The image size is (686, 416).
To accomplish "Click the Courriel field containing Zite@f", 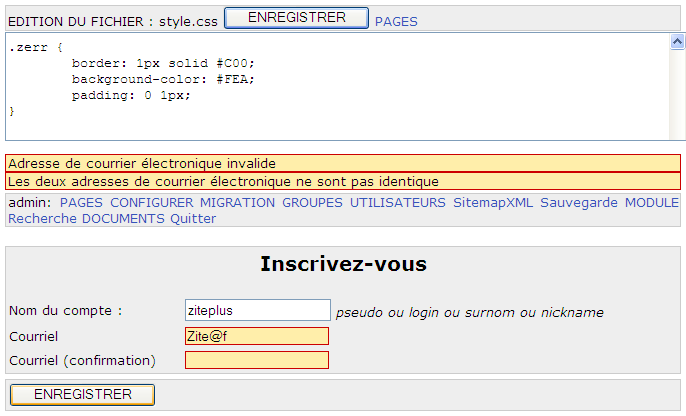I will click(257, 336).
